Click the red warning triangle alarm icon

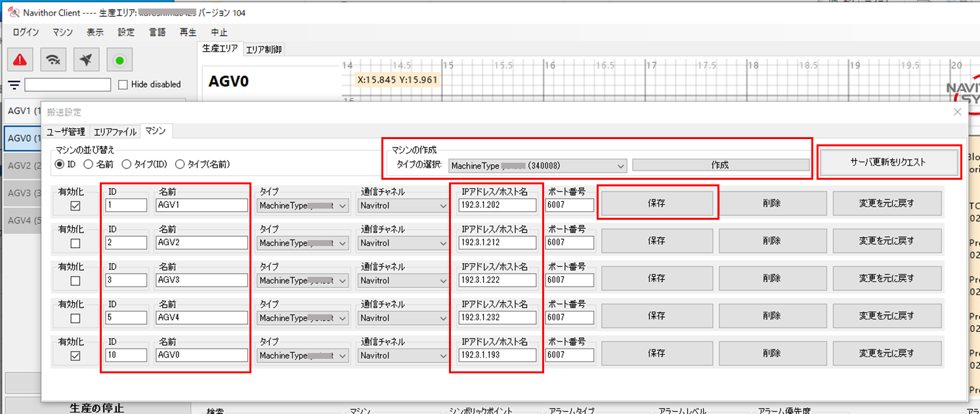pyautogui.click(x=21, y=60)
